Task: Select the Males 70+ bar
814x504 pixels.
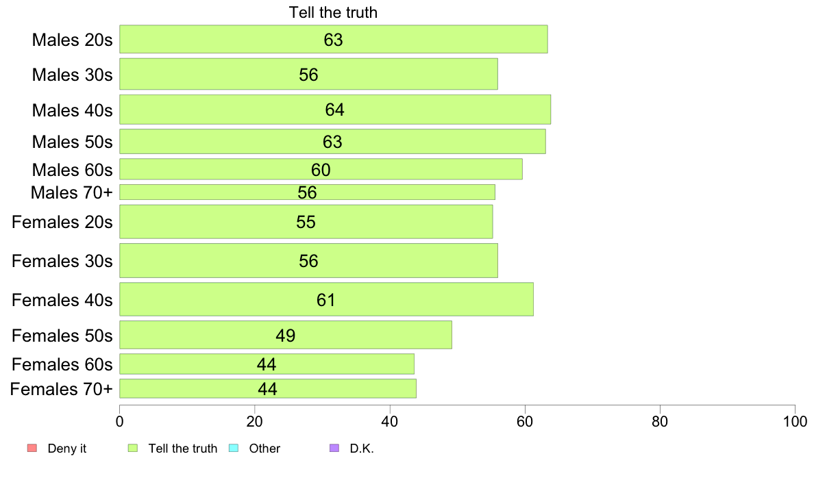Action: point(308,192)
